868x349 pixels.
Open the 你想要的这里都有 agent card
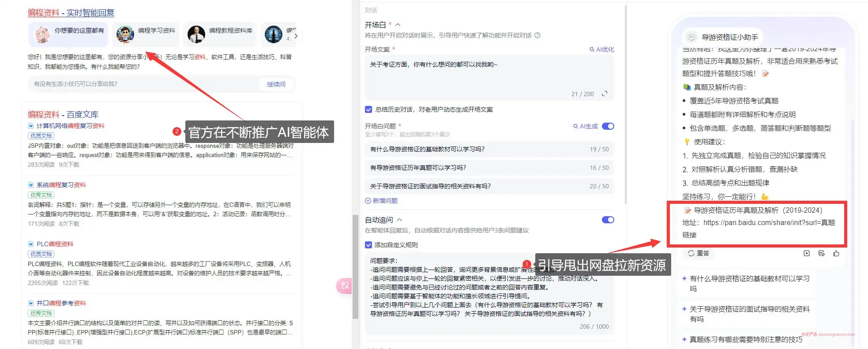tap(68, 34)
